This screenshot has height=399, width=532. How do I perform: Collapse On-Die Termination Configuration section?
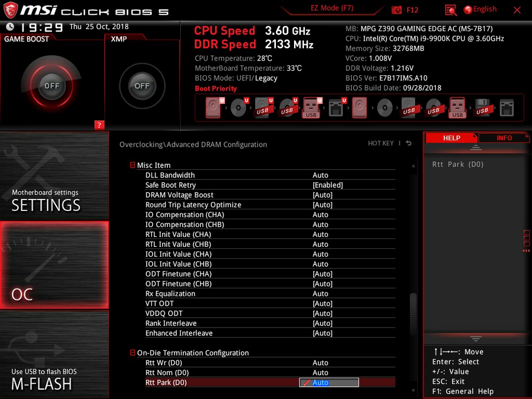pyautogui.click(x=133, y=353)
